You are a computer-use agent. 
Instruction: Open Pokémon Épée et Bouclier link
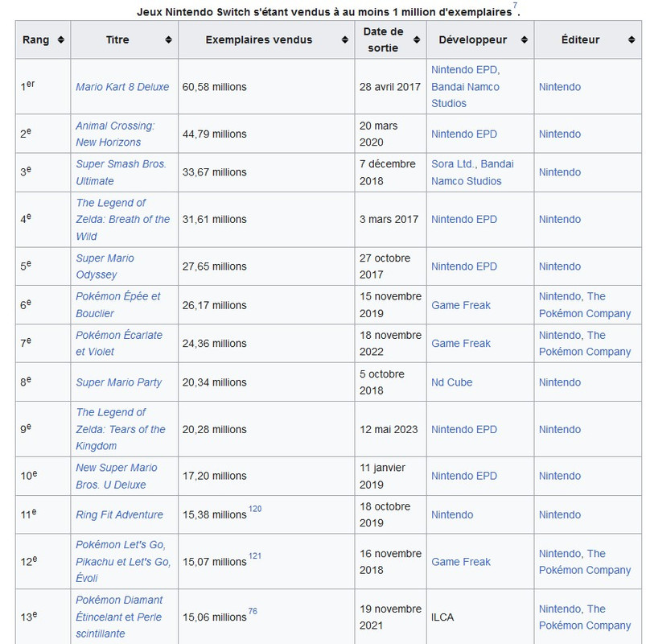click(118, 305)
